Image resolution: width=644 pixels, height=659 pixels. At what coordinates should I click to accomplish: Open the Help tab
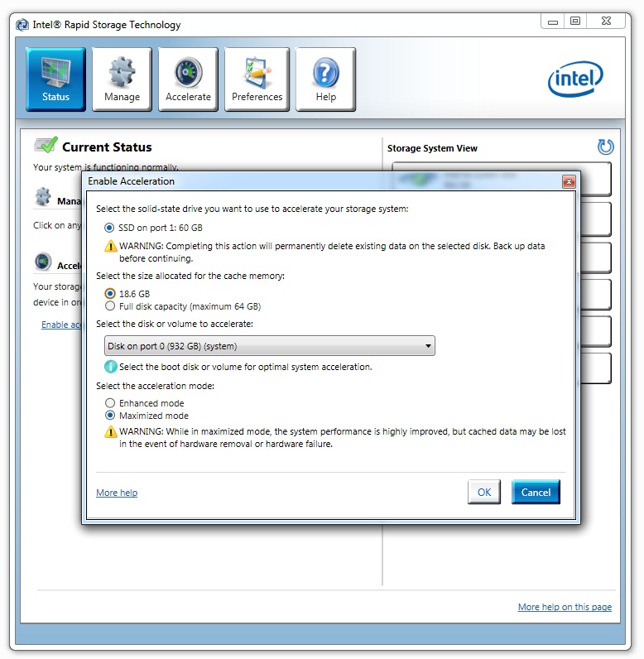tap(325, 79)
